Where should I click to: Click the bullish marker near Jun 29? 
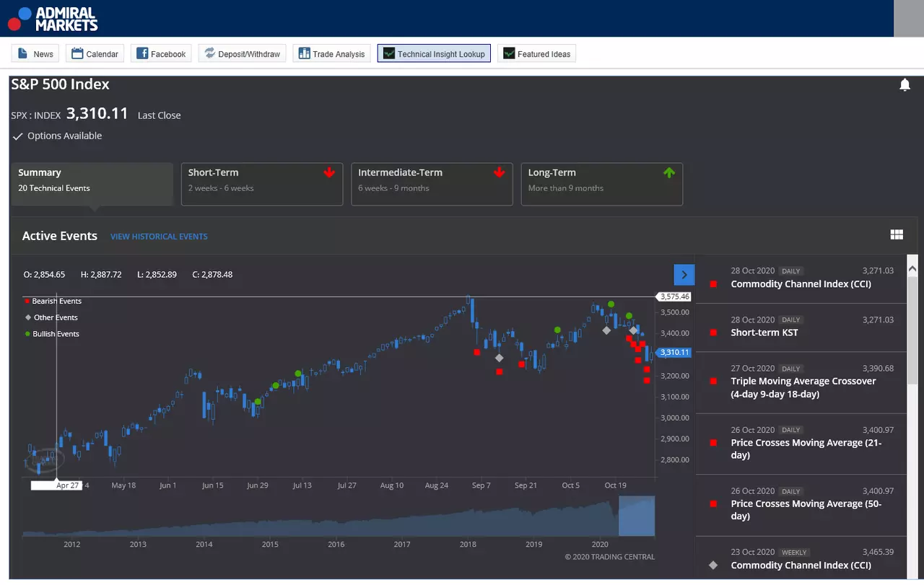click(258, 402)
